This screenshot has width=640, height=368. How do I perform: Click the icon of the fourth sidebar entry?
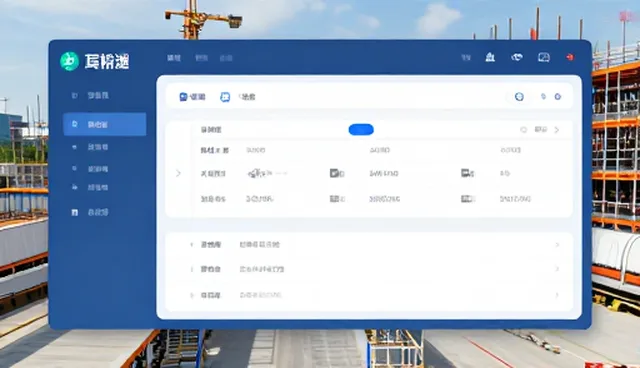pos(74,168)
